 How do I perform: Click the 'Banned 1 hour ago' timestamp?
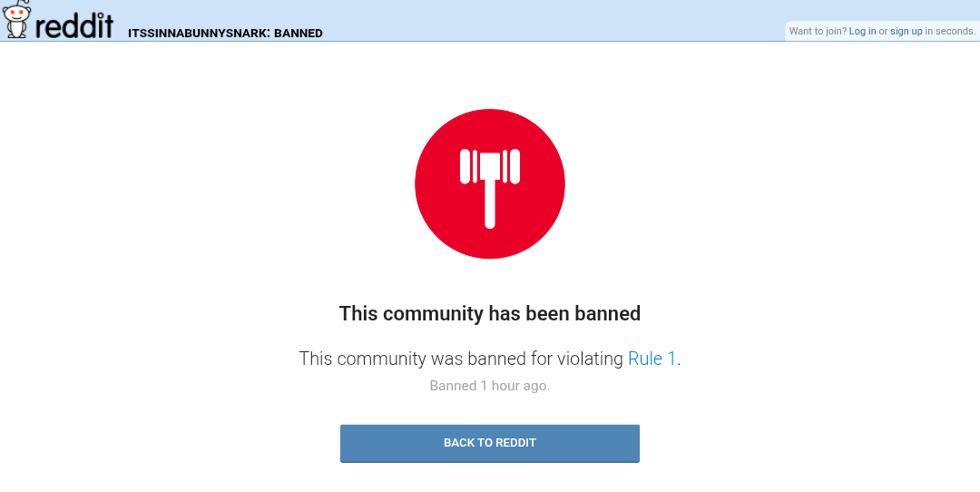pos(490,386)
